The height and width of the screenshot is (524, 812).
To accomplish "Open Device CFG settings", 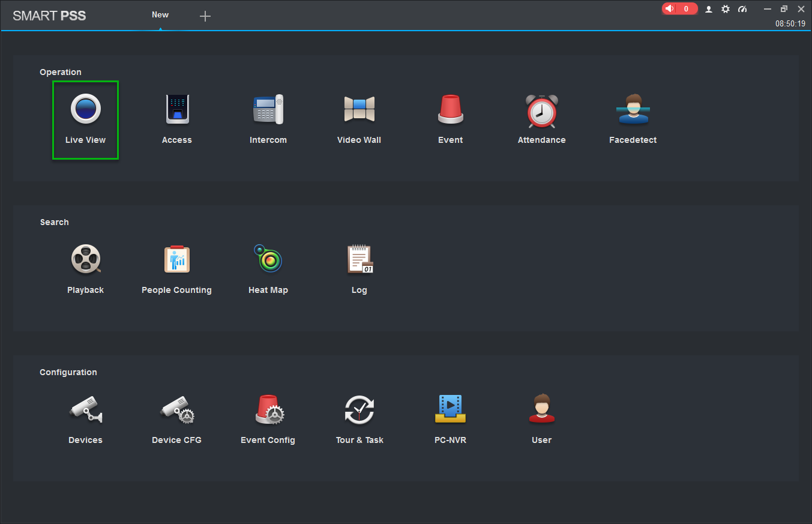I will click(x=177, y=420).
